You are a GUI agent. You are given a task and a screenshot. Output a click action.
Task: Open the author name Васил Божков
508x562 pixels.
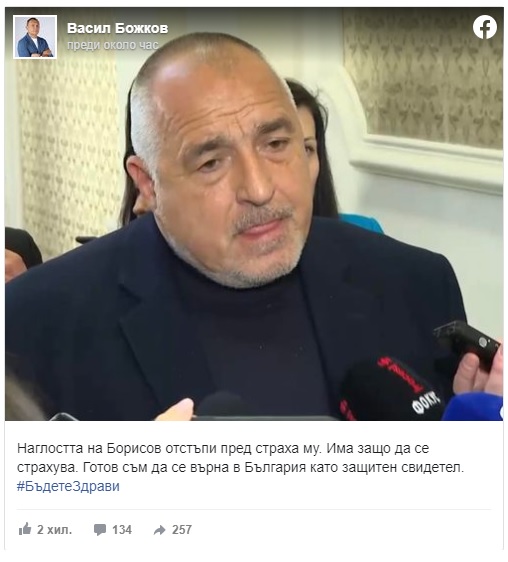pos(118,28)
